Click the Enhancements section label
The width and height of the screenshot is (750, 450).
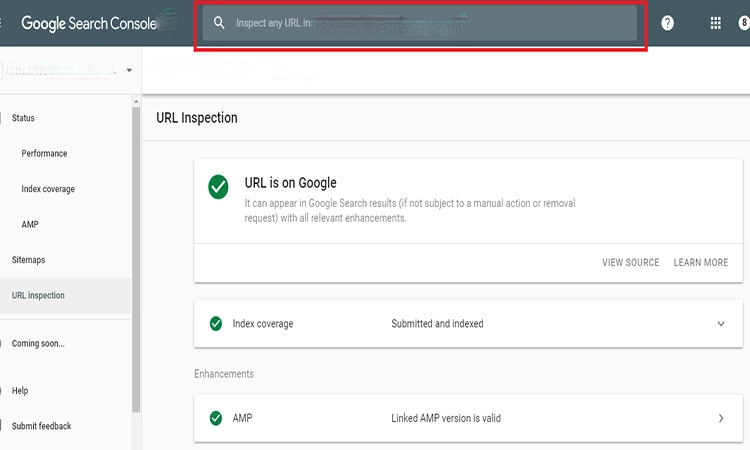click(x=224, y=374)
